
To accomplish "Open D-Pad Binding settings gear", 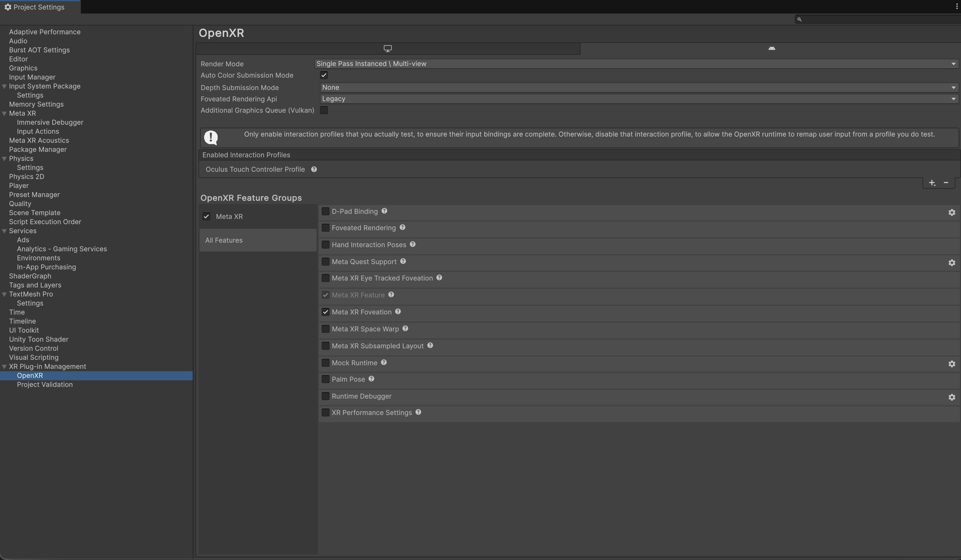I will 951,213.
